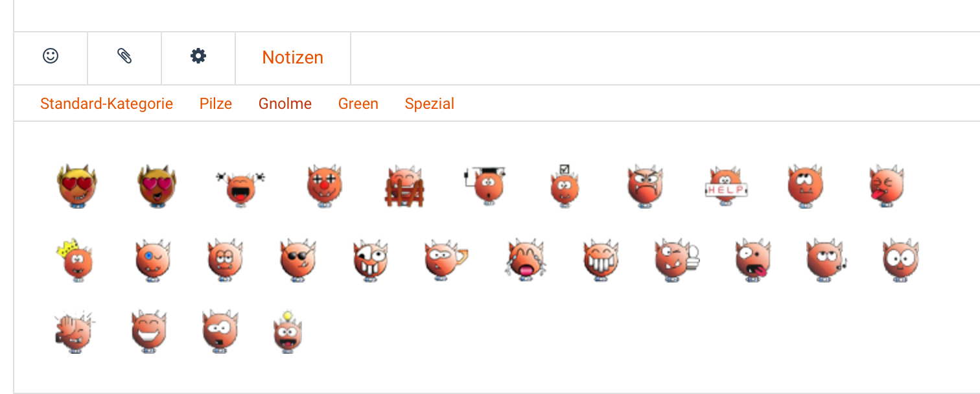The height and width of the screenshot is (394, 980).
Task: Switch to the Notizen tab
Action: click(x=293, y=57)
